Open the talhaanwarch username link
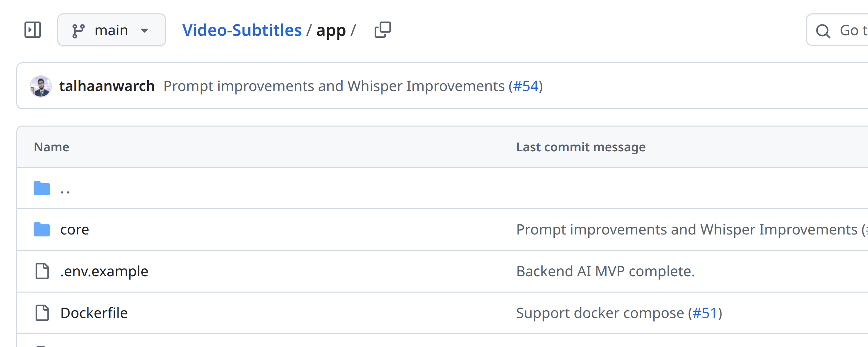Image resolution: width=868 pixels, height=347 pixels. (107, 86)
